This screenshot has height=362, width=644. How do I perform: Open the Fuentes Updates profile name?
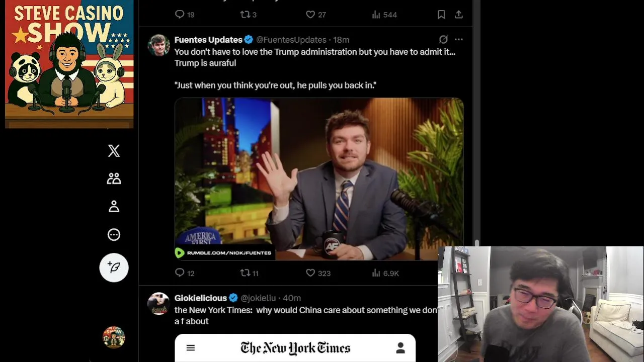208,40
